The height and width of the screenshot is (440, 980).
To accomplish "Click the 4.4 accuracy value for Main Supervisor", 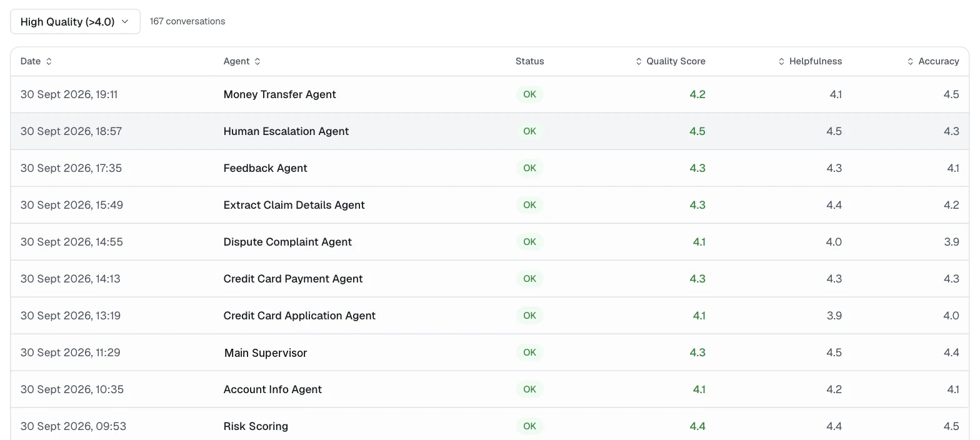I will [x=951, y=352].
